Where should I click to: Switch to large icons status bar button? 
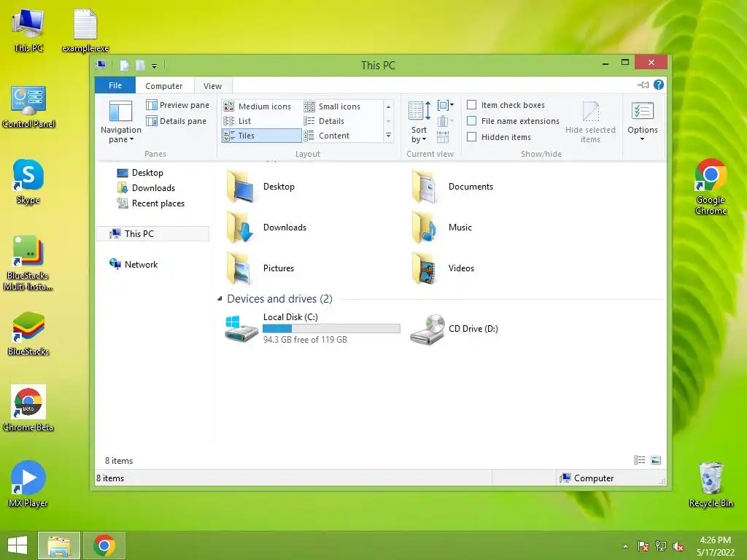tap(656, 459)
